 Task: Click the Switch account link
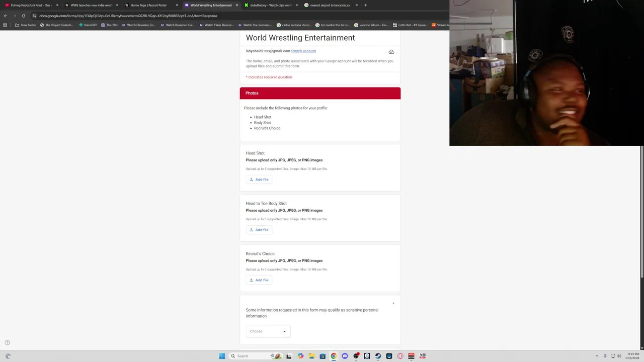point(303,51)
